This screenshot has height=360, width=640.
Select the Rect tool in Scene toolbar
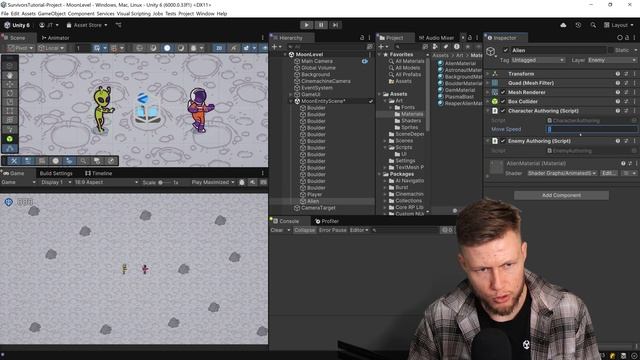click(x=9, y=111)
